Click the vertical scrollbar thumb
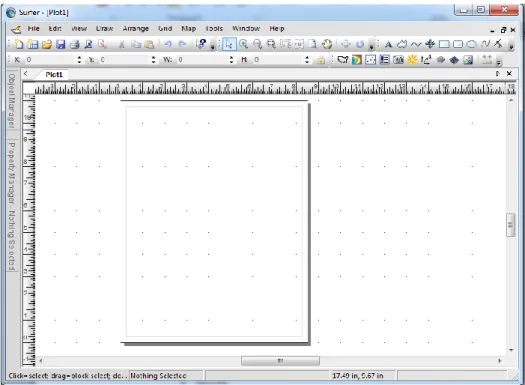Image resolution: width=525 pixels, height=385 pixels. 511,225
